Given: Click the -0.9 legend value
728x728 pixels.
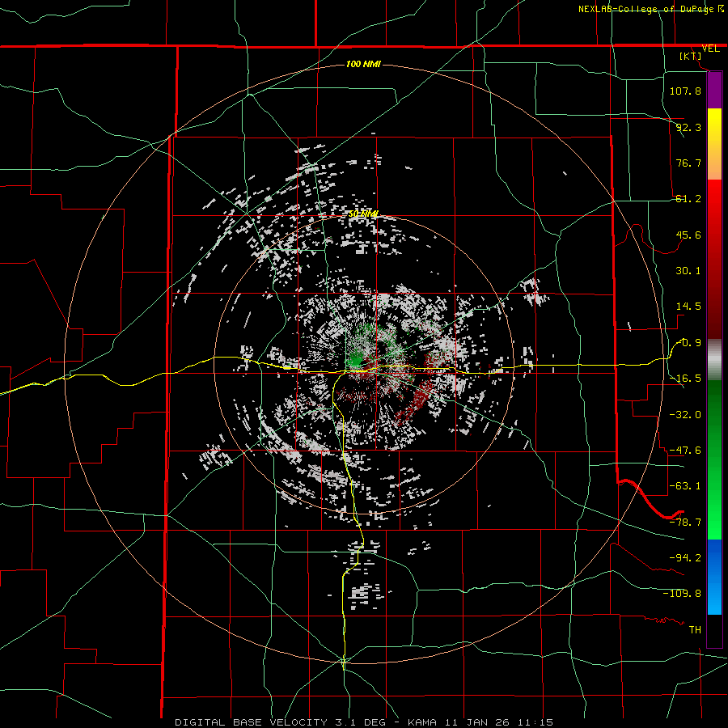Looking at the screenshot, I should (690, 343).
